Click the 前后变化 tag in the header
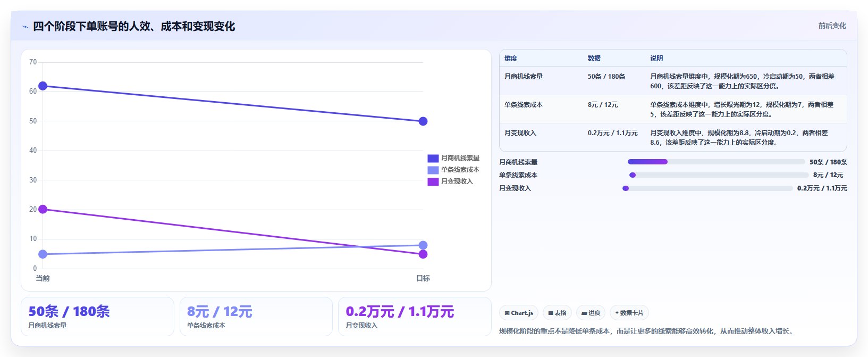The height and width of the screenshot is (357, 868). [832, 26]
